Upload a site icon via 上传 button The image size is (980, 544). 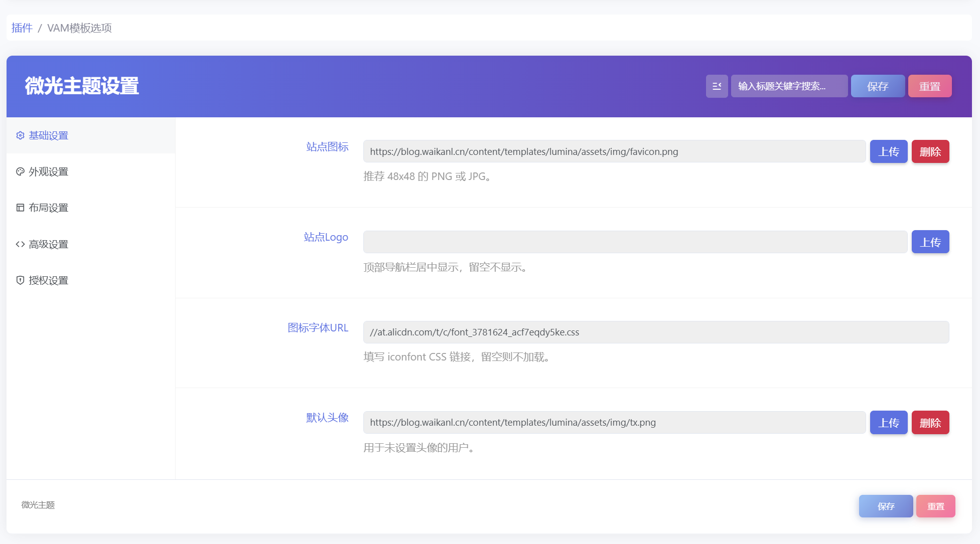coord(889,151)
